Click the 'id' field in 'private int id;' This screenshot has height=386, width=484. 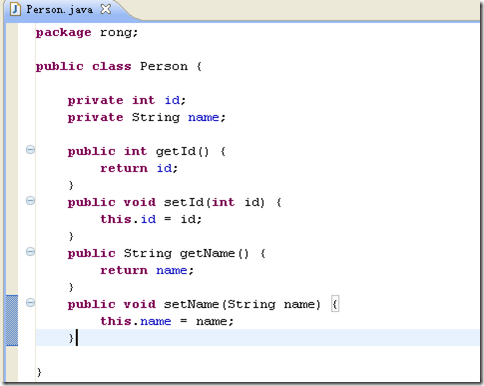coord(173,100)
